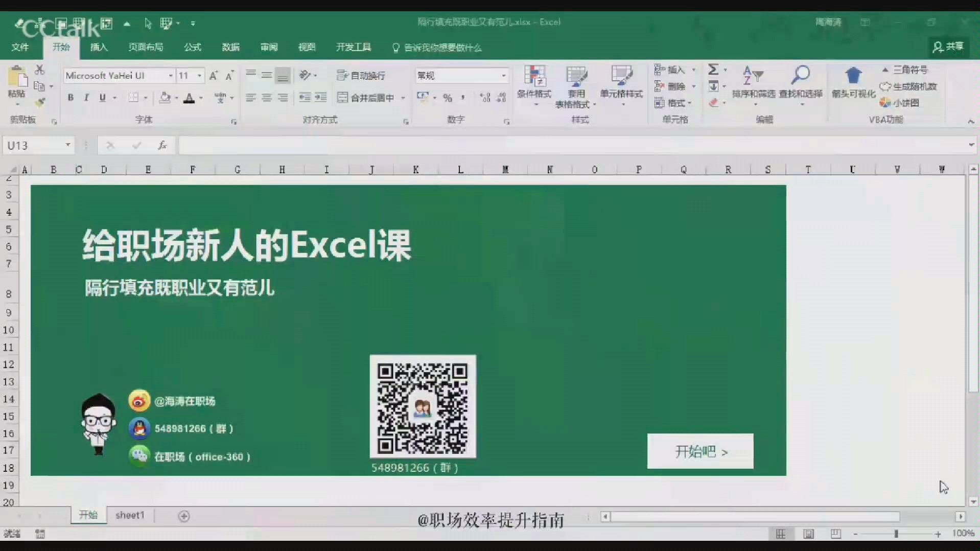This screenshot has height=551, width=980.
Task: Switch to Page Break Preview icon
Action: point(835,534)
